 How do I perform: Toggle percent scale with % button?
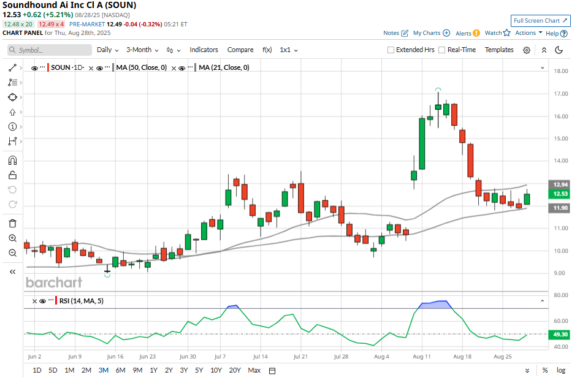pyautogui.click(x=545, y=370)
